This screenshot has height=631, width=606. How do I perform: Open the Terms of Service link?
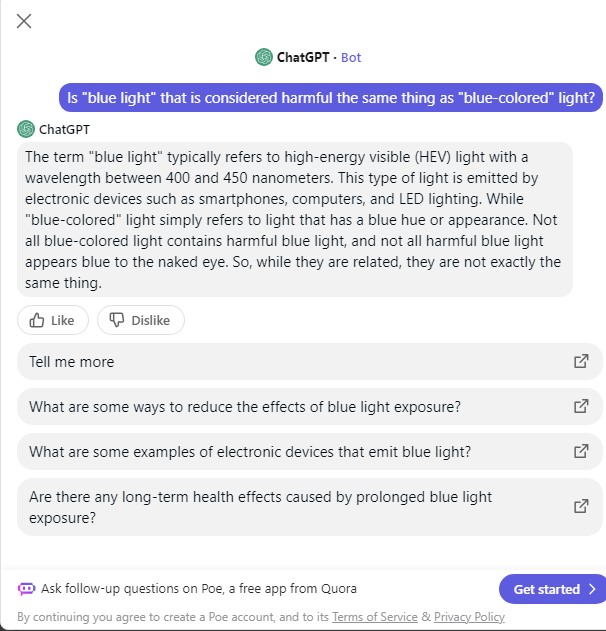click(x=374, y=617)
